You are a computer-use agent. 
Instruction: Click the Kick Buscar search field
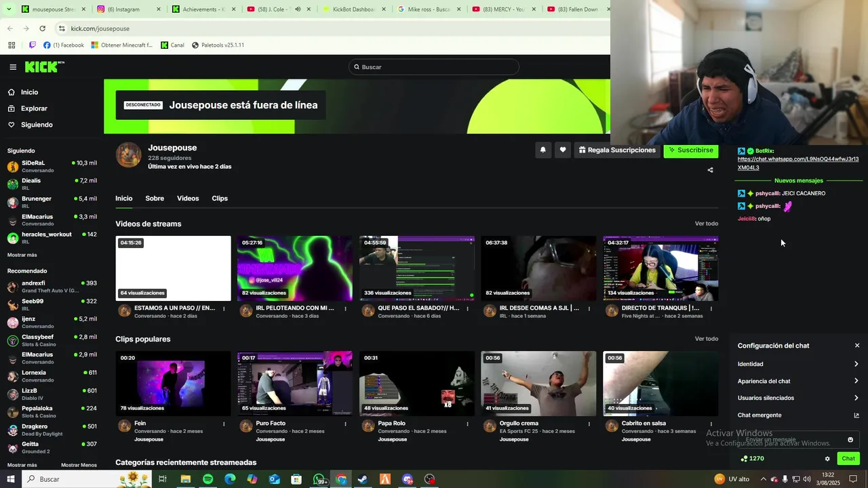click(434, 67)
